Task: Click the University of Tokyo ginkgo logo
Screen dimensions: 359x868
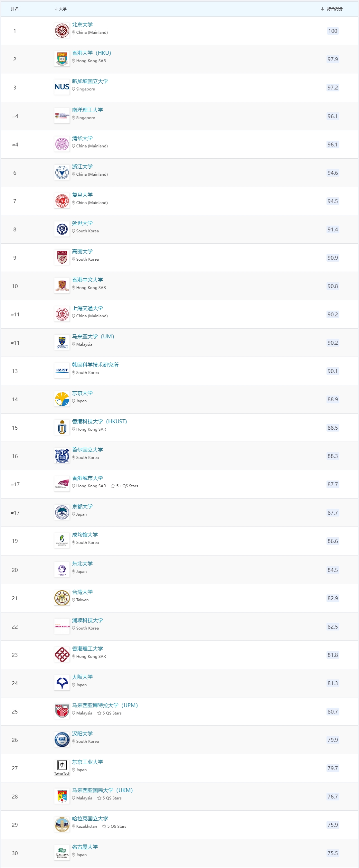Action: point(62,399)
